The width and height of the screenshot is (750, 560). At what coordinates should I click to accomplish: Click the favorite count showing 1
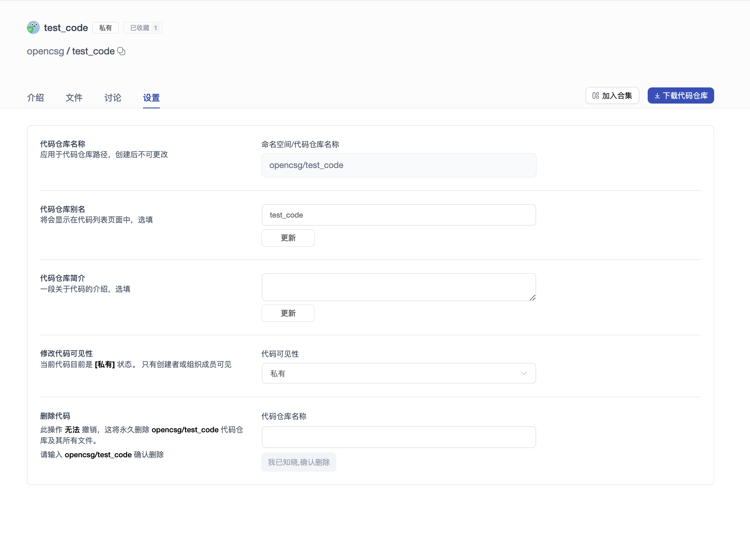pyautogui.click(x=155, y=27)
